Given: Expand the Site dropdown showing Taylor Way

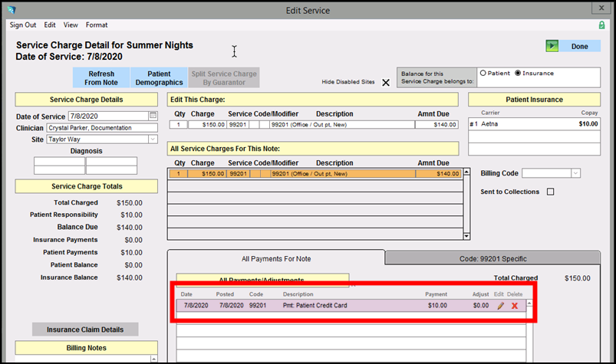Looking at the screenshot, I should pos(153,139).
